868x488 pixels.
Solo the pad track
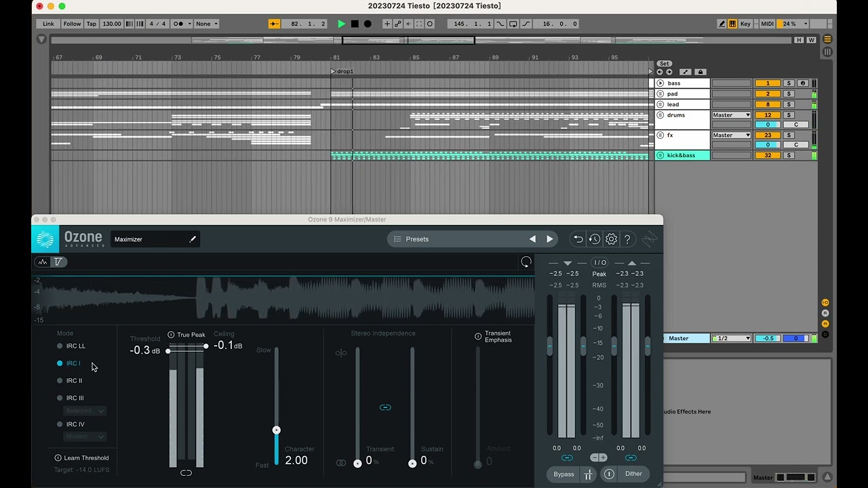click(789, 94)
